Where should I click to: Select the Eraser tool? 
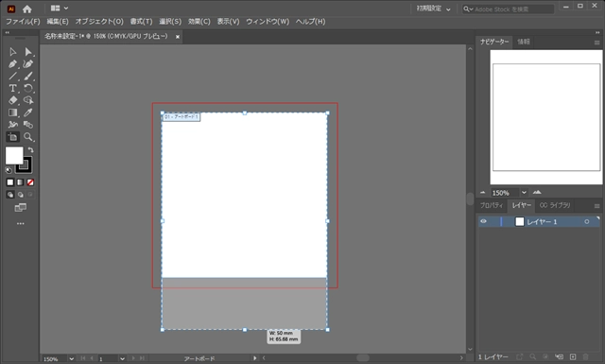12,100
